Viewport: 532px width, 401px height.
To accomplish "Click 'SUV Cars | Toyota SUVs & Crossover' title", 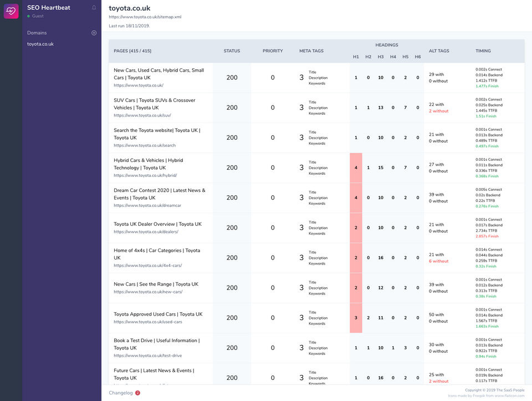I will (x=155, y=104).
